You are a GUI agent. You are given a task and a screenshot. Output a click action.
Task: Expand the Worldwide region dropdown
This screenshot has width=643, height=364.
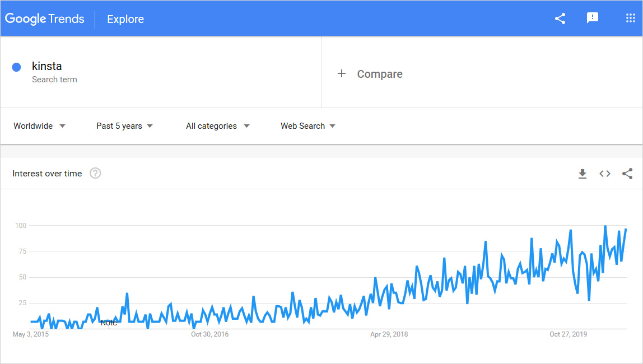[39, 126]
